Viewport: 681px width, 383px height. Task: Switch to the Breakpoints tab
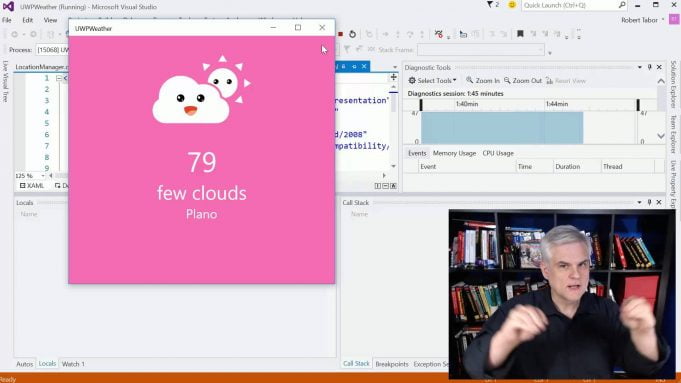392,364
